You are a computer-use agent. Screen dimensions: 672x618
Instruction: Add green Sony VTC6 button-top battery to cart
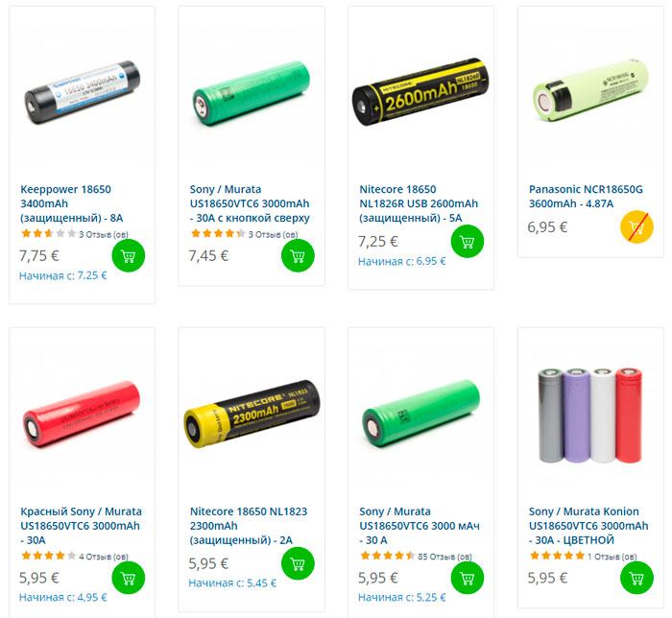298,255
